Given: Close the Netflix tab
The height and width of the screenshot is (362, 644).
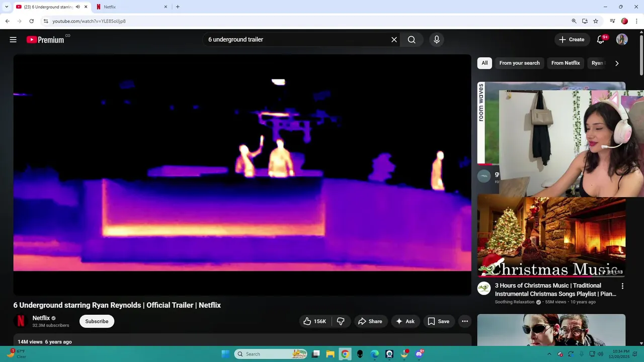Looking at the screenshot, I should click(x=166, y=7).
